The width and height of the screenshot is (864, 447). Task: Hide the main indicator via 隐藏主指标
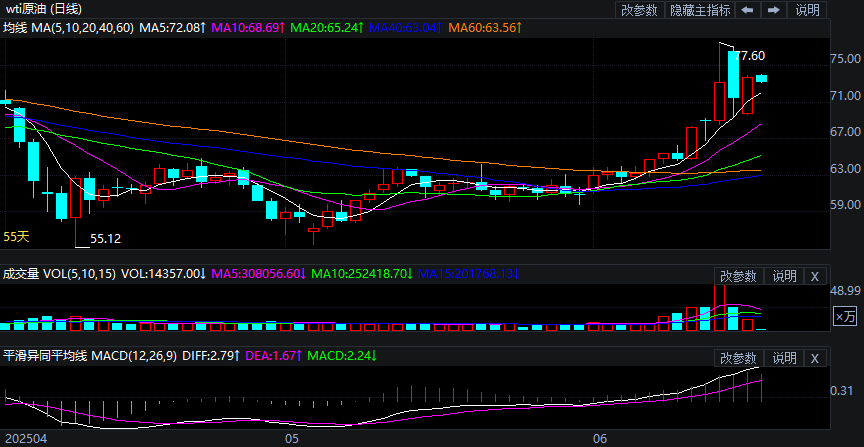click(x=700, y=10)
